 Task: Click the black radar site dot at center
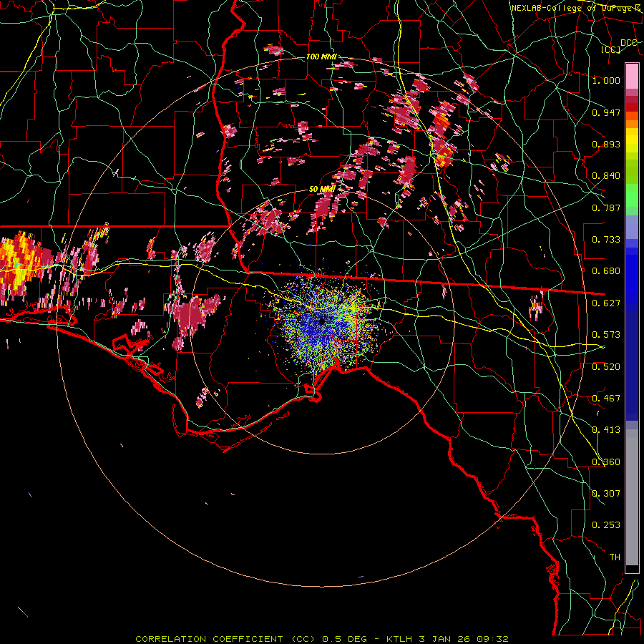coord(322,321)
